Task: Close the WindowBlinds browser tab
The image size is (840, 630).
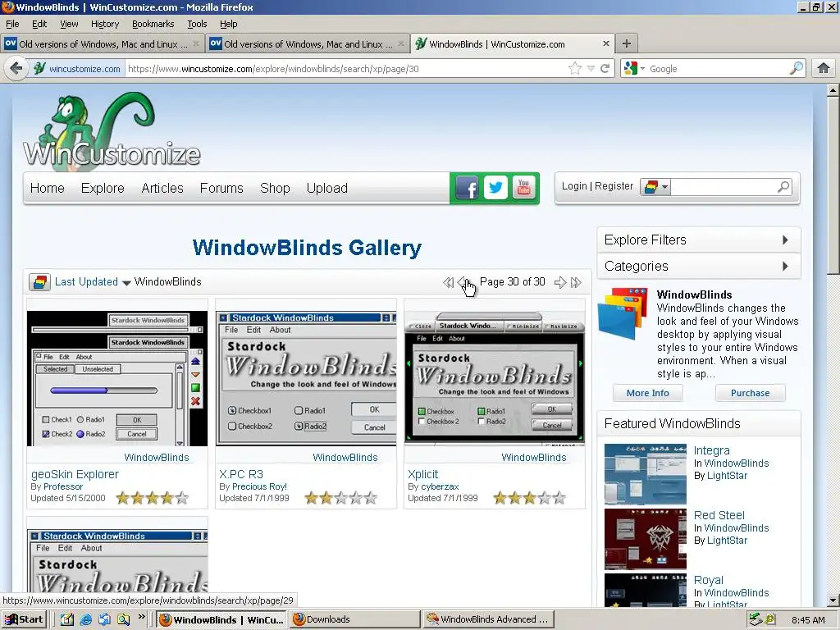Action: 606,43
